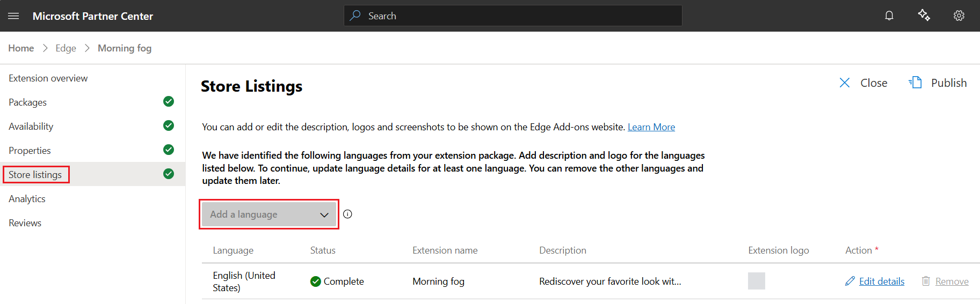Click the Status column header

(323, 250)
